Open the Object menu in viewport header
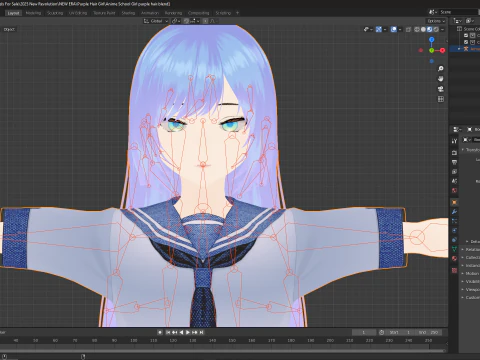Image resolution: width=480 pixels, height=360 pixels. point(9,29)
